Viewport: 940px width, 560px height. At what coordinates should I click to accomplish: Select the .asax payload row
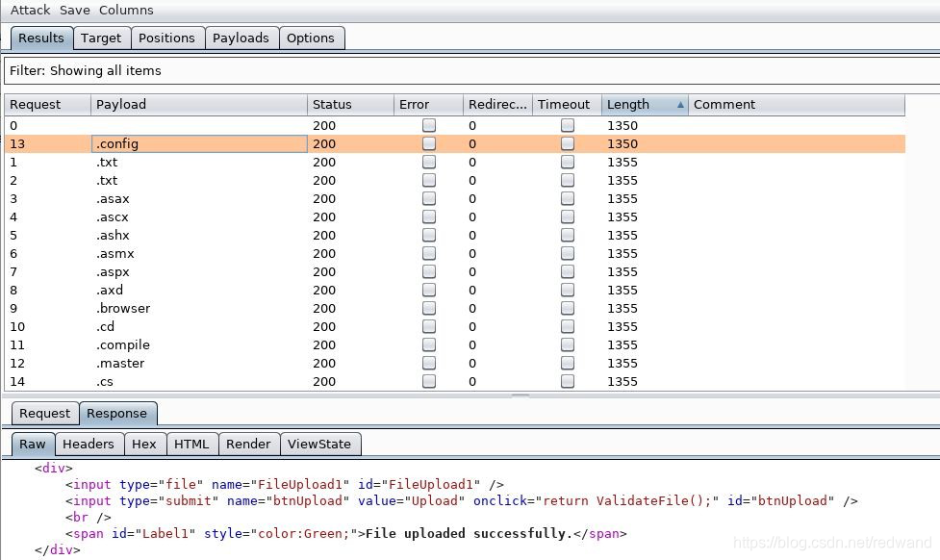point(455,198)
